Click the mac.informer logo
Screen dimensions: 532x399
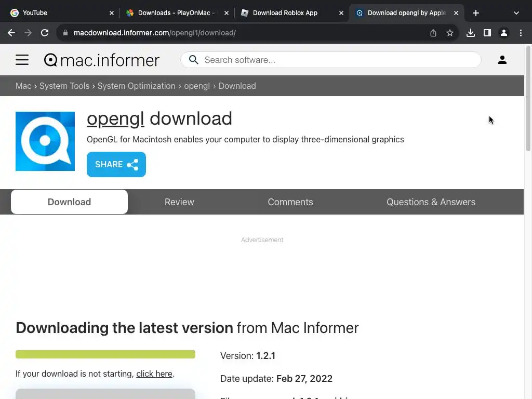coord(102,60)
